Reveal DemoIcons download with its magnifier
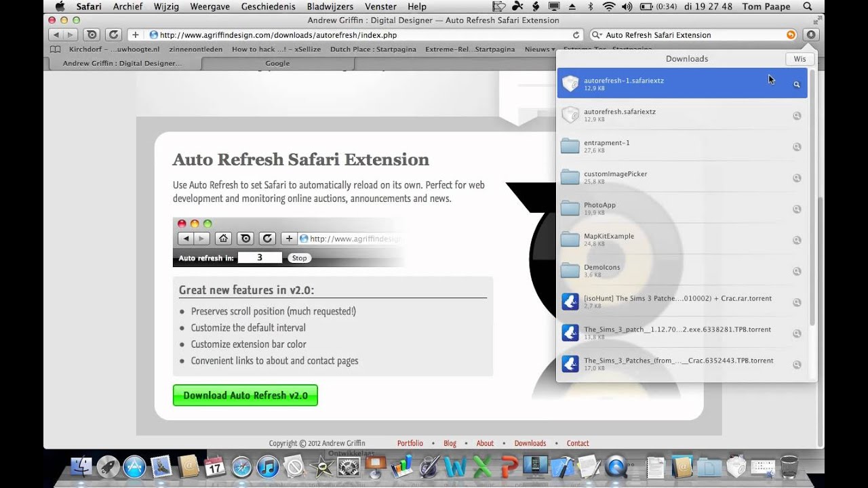This screenshot has width=868, height=488. pos(797,272)
